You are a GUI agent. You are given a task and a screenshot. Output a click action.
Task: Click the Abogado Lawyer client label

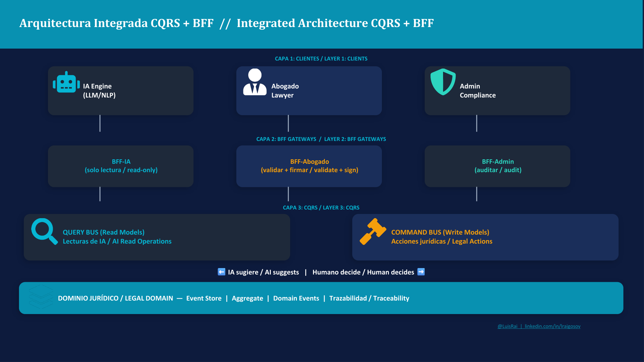point(285,91)
